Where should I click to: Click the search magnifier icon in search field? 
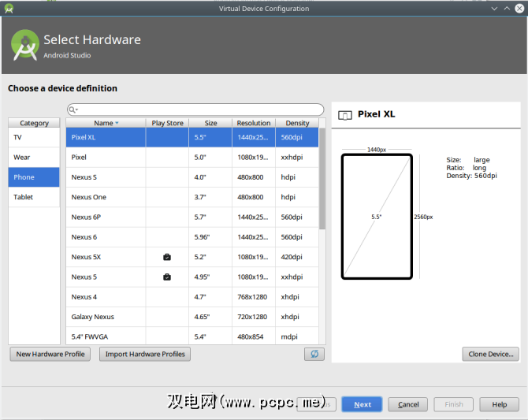click(73, 110)
